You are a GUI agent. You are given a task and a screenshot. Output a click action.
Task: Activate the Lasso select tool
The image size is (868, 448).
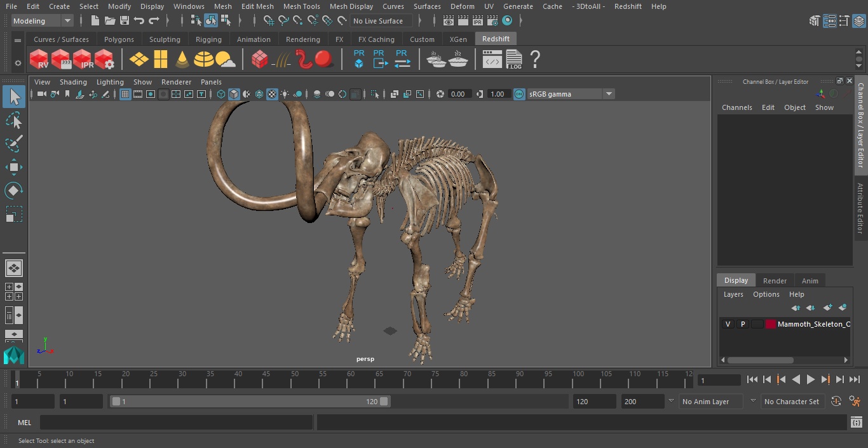click(14, 120)
